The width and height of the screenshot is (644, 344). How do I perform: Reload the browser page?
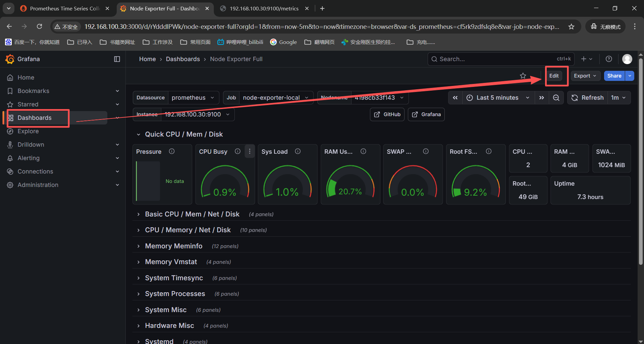[x=40, y=27]
